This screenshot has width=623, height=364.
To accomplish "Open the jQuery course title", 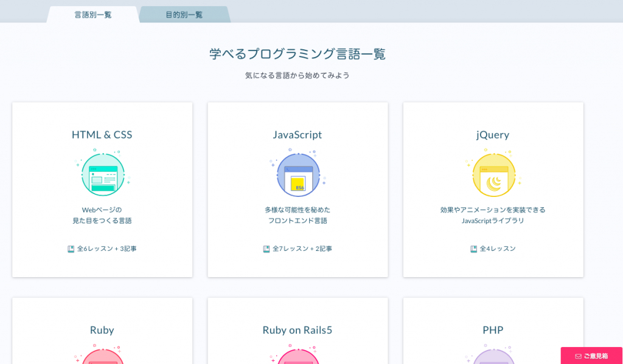I will tap(493, 135).
